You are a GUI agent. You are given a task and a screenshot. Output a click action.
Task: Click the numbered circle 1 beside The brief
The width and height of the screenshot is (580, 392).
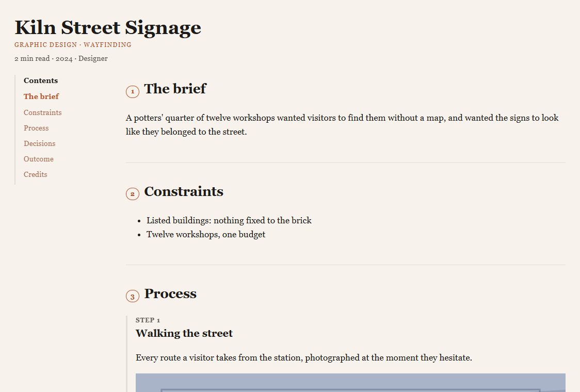click(133, 91)
